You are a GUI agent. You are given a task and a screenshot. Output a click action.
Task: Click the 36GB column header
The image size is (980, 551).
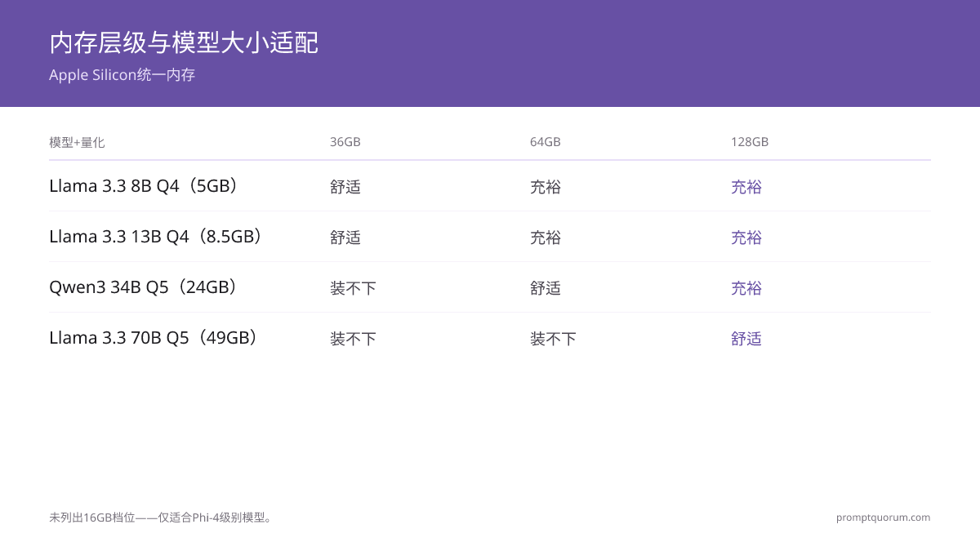click(x=345, y=142)
